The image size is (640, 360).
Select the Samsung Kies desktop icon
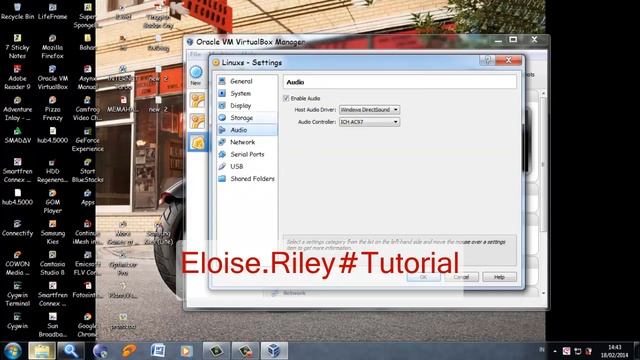52,233
